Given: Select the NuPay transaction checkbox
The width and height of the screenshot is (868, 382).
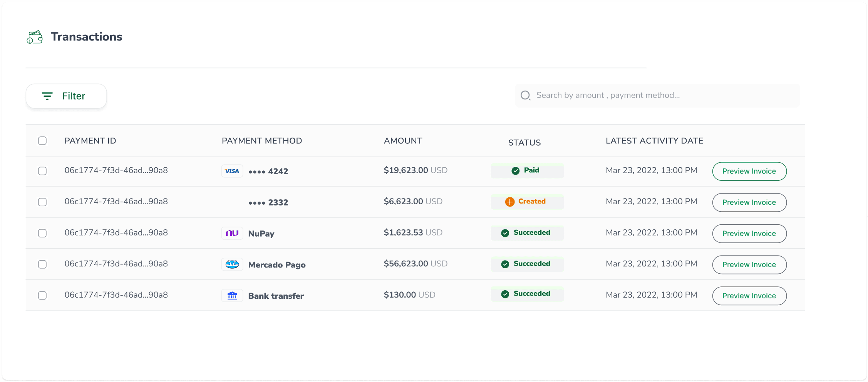Looking at the screenshot, I should point(42,233).
